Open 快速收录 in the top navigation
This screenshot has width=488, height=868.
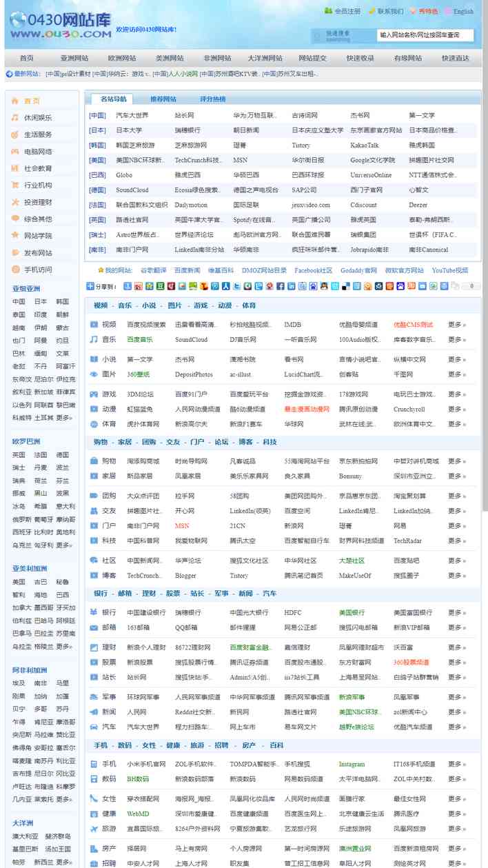point(360,59)
